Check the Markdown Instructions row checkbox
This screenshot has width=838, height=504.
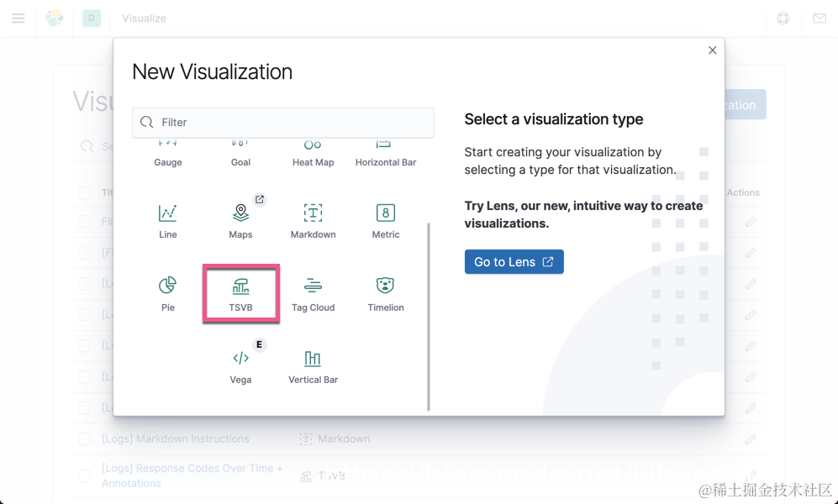pos(84,438)
